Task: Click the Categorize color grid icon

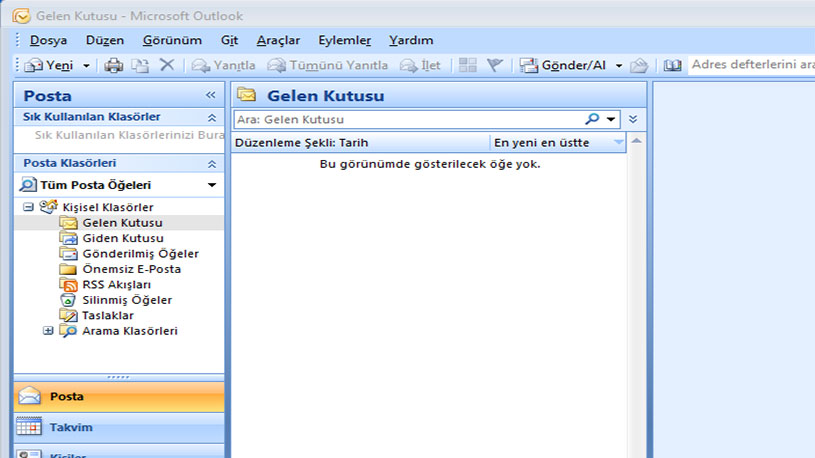Action: coord(468,65)
